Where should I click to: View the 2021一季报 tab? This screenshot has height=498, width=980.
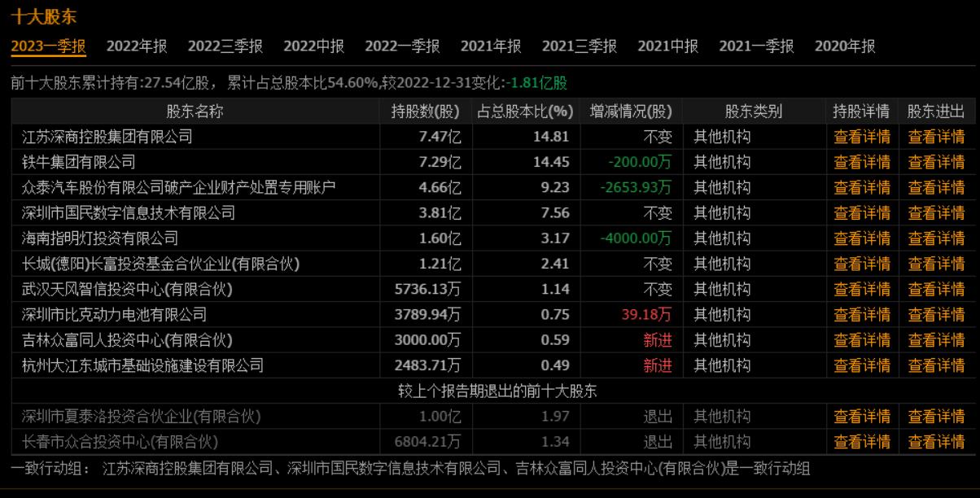point(757,47)
